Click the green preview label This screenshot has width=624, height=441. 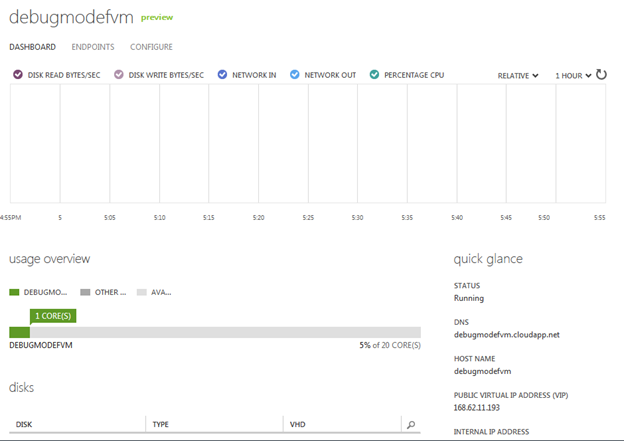click(156, 18)
